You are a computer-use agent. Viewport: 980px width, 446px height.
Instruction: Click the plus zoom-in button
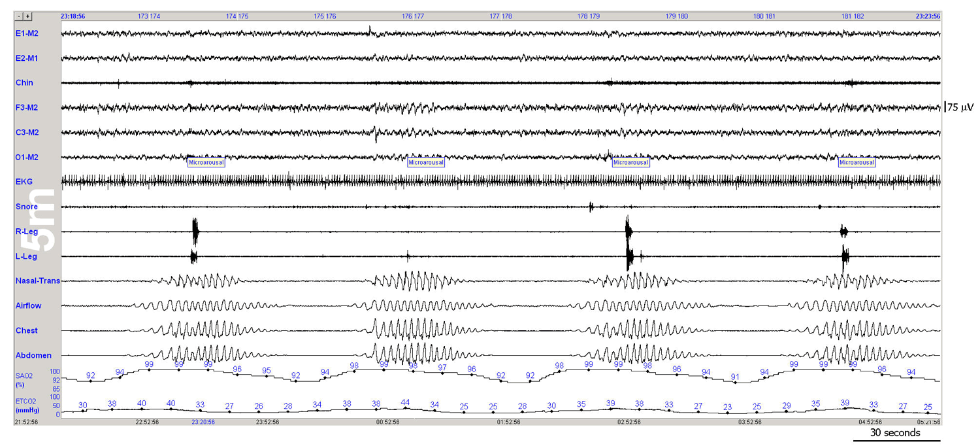[28, 16]
